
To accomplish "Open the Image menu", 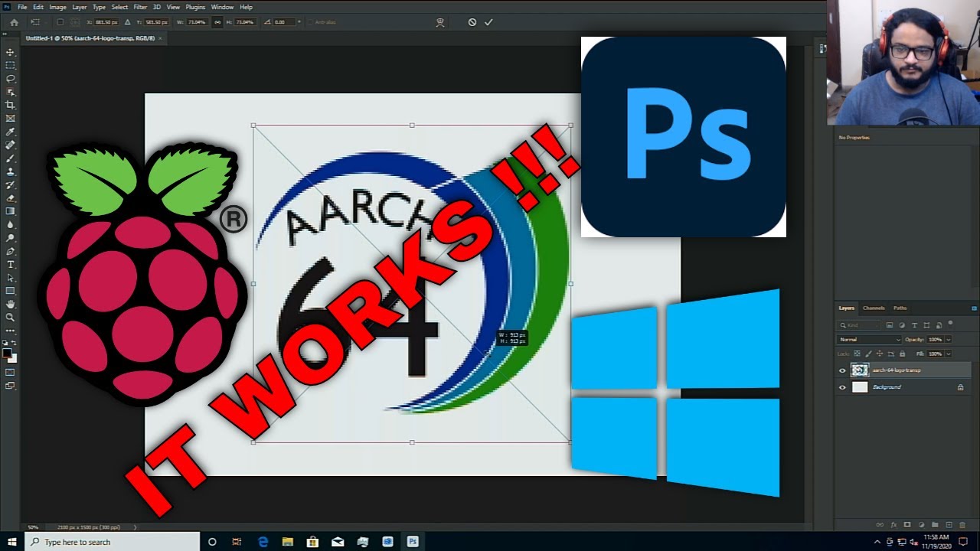I will 58,7.
